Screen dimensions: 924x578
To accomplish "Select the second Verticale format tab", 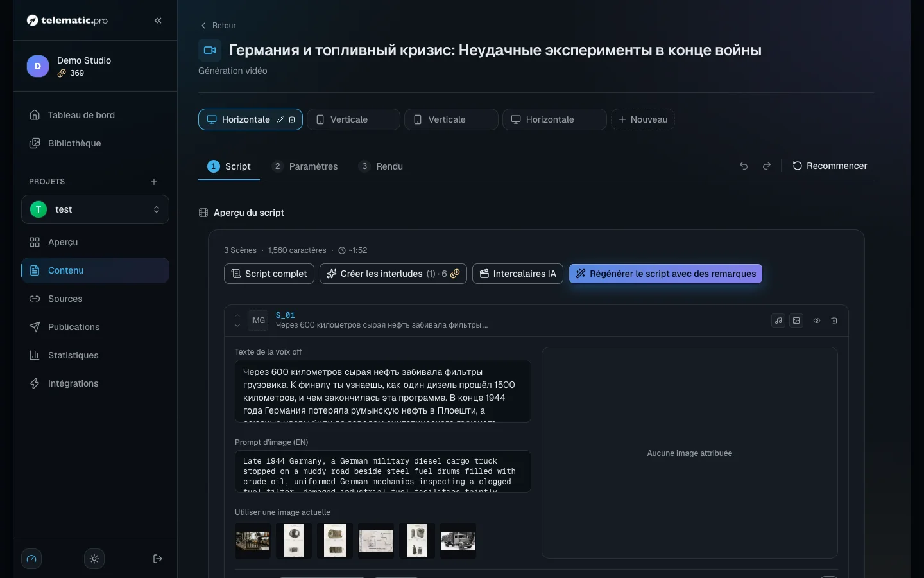I will [x=451, y=119].
